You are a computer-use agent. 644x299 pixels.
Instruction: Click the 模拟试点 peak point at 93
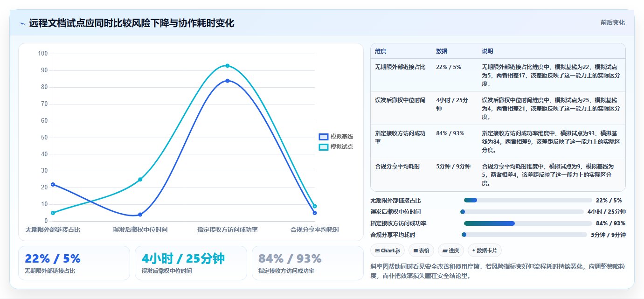point(228,66)
